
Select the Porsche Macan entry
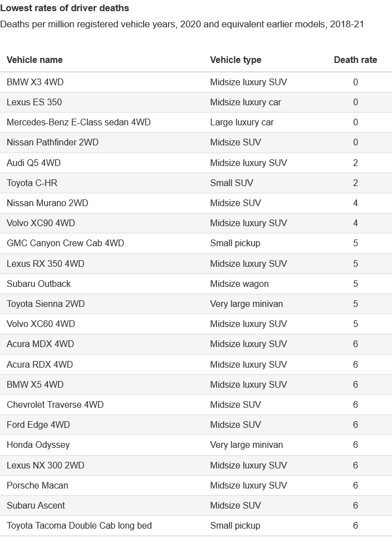37,485
